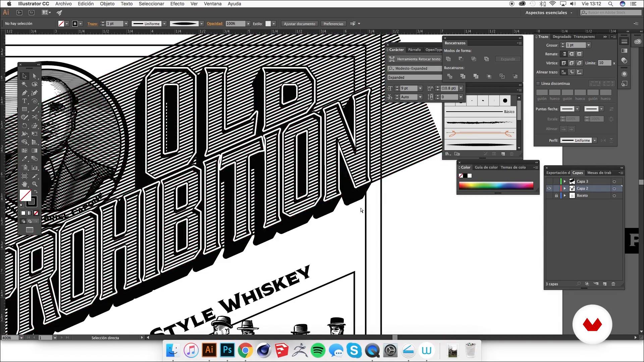Align stroke to center icon
The height and width of the screenshot is (362, 644).
tap(564, 72)
